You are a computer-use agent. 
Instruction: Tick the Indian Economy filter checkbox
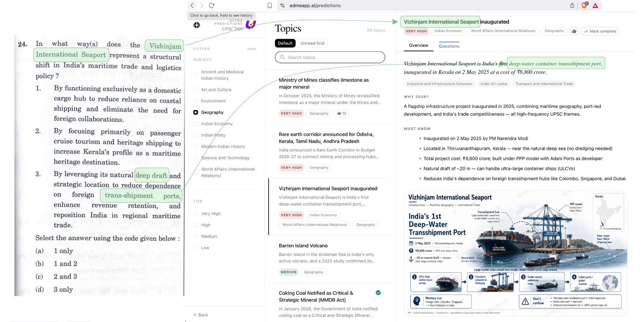pyautogui.click(x=196, y=124)
